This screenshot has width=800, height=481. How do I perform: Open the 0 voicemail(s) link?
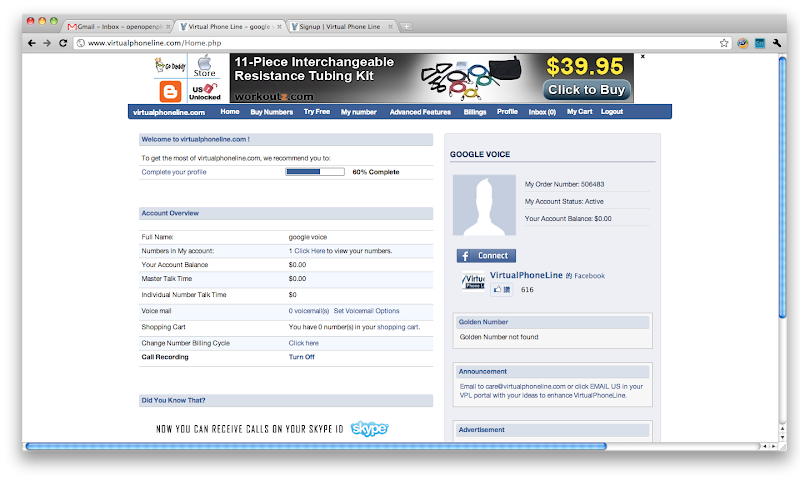click(309, 311)
